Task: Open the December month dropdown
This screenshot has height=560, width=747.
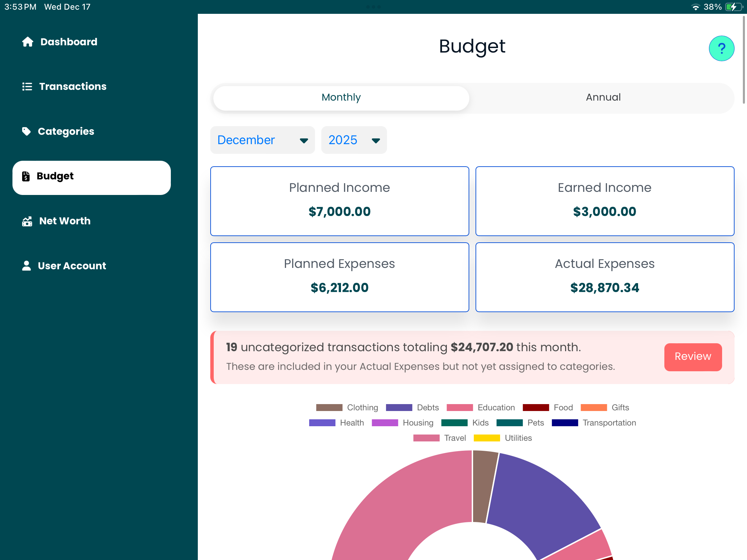Action: pos(262,140)
